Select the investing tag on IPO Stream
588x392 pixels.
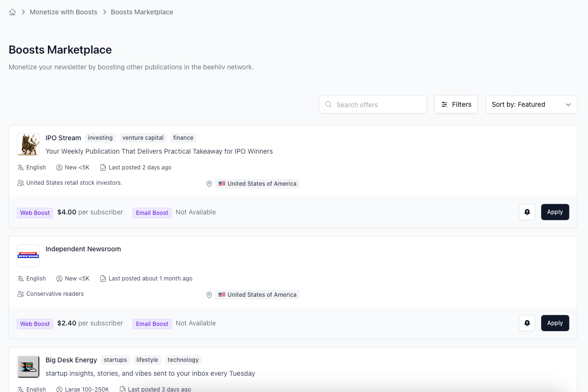[100, 138]
